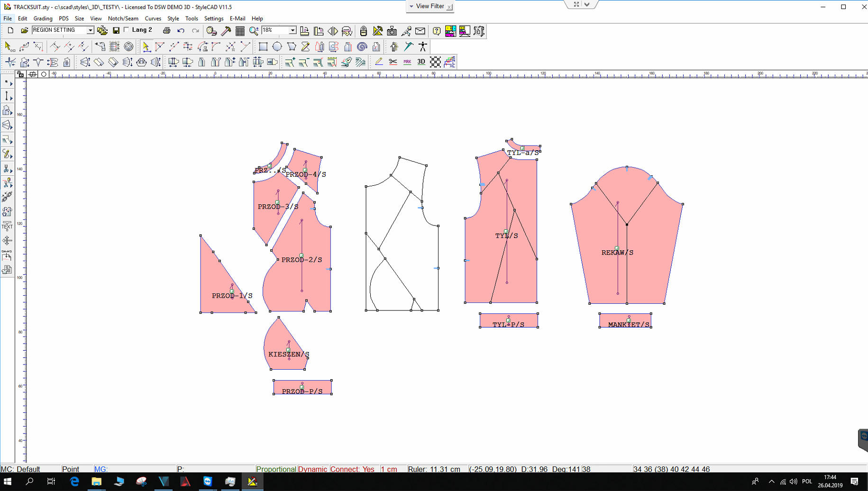Click the spiral tool icon
This screenshot has width=868, height=491.
362,46
